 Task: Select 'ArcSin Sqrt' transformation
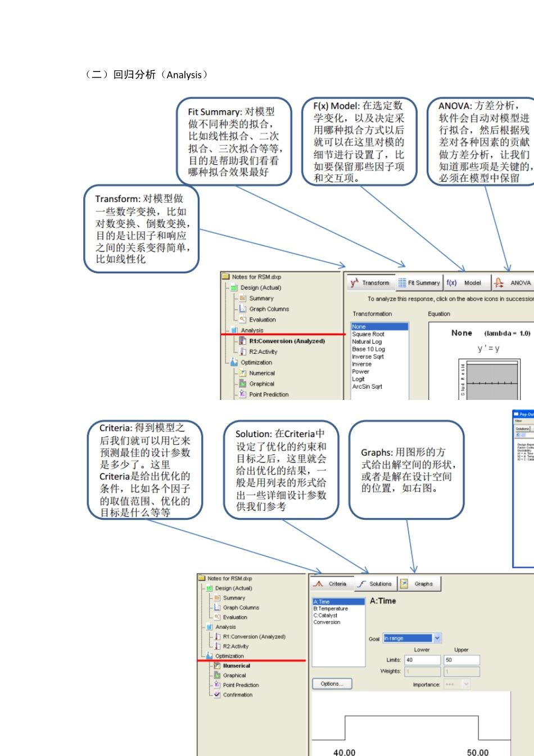(367, 386)
